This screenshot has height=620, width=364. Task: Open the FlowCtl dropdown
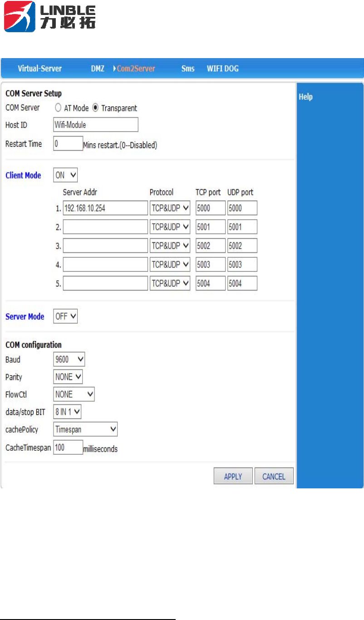pos(74,394)
